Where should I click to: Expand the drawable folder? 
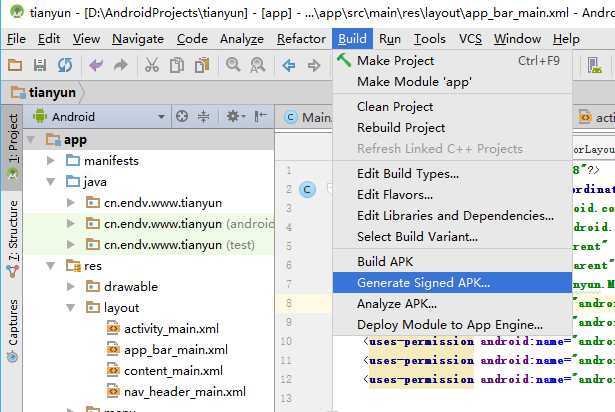(x=71, y=287)
